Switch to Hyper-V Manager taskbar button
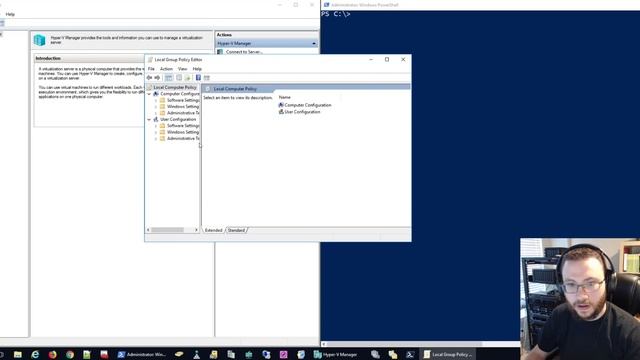 point(335,354)
